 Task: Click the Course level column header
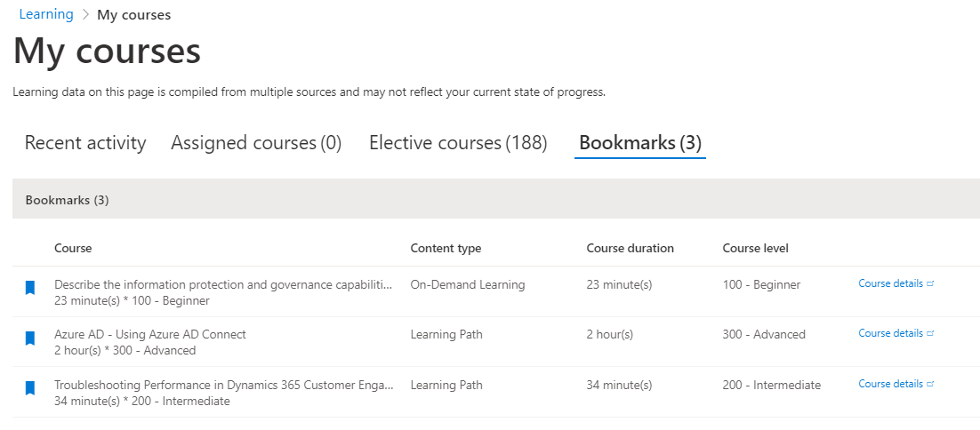756,249
